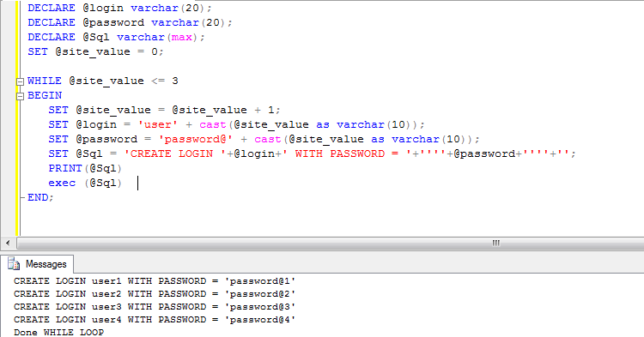
Task: Click the BEGIN keyword
Action: [x=45, y=95]
